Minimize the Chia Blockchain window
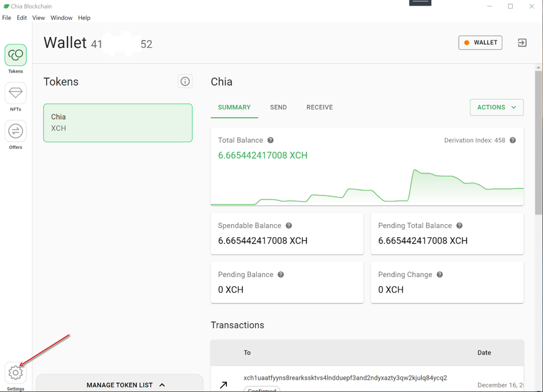This screenshot has height=392, width=543. [x=489, y=6]
